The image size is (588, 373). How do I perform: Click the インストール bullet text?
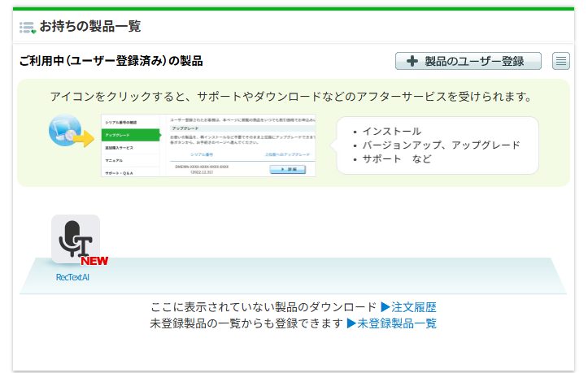[391, 131]
